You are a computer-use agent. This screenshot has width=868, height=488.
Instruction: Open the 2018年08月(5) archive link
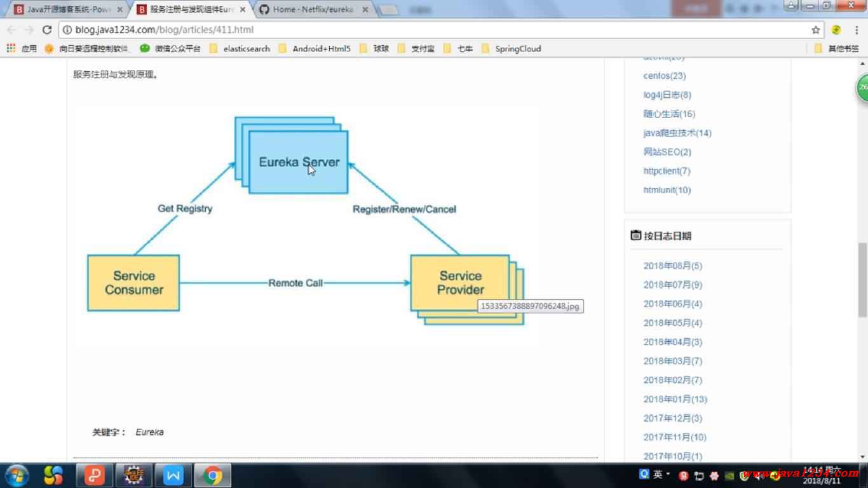tap(673, 266)
